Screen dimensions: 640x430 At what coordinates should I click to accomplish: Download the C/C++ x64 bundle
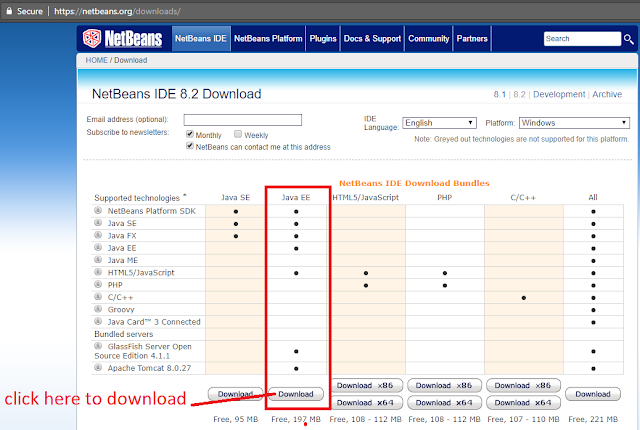[523, 403]
